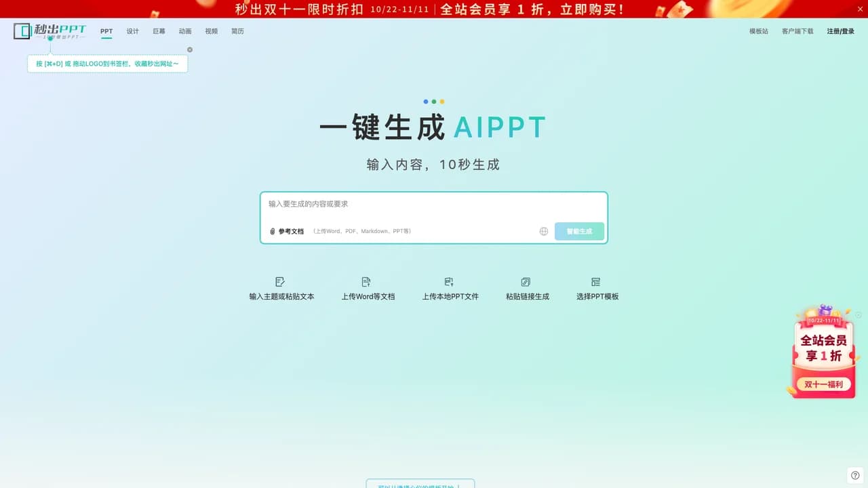
Task: Switch to the 视频 tab
Action: [212, 31]
